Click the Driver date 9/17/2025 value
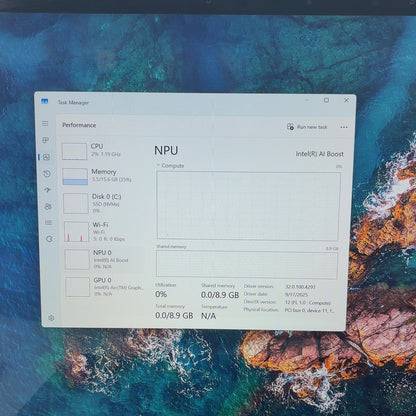416x416 pixels. (x=296, y=295)
